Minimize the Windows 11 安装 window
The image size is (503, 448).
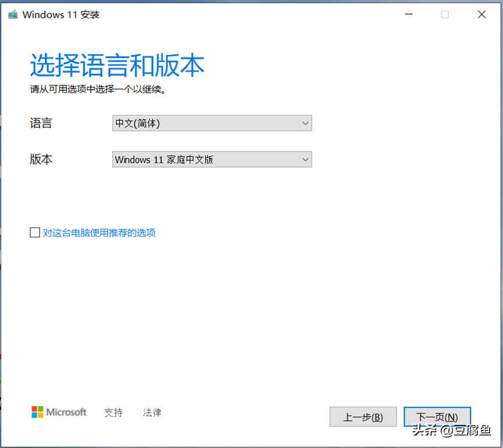pos(409,15)
